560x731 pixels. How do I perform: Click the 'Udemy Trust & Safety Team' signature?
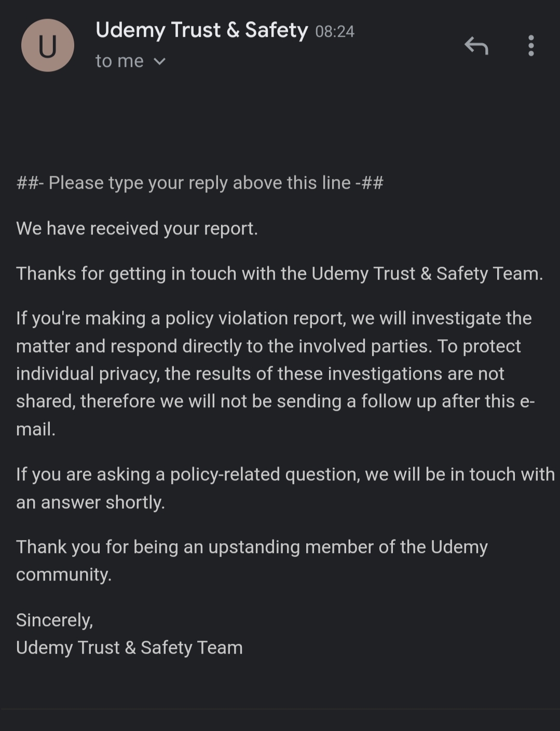click(x=129, y=647)
